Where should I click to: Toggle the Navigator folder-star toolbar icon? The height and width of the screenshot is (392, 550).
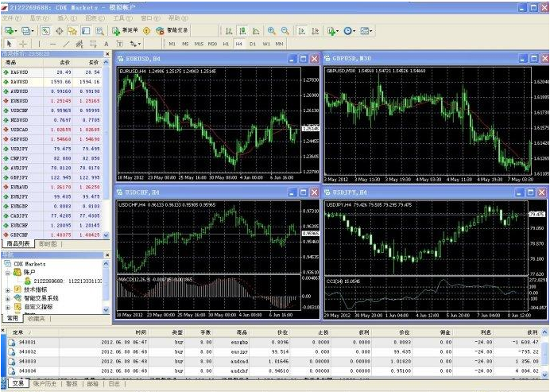click(x=72, y=31)
